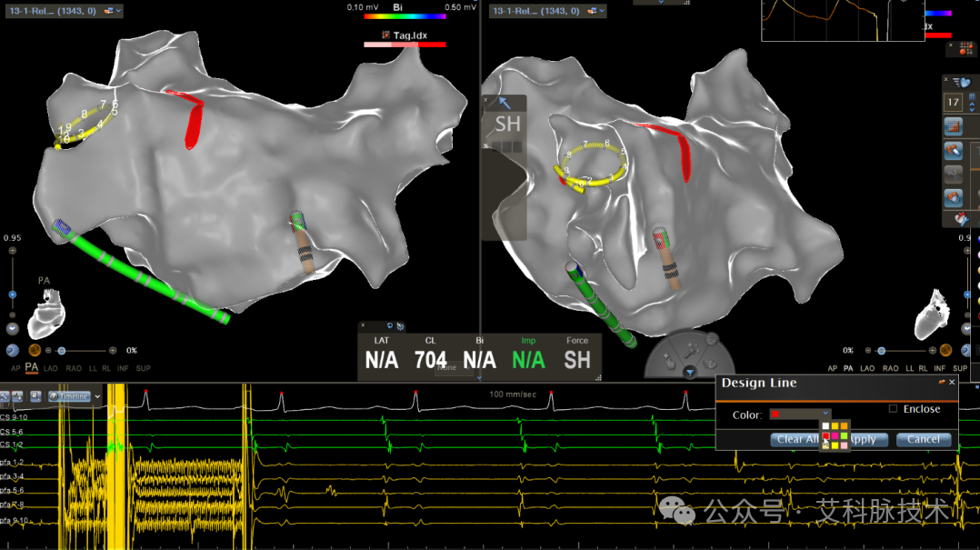Expand the dropdown arrow beside Timeline
Image resolution: width=980 pixels, height=550 pixels.
[x=97, y=396]
